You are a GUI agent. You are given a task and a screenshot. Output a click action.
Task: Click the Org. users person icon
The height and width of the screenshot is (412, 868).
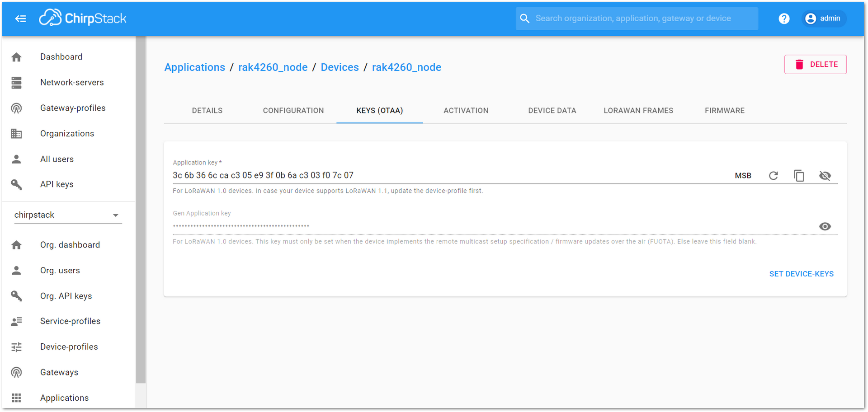pos(17,271)
